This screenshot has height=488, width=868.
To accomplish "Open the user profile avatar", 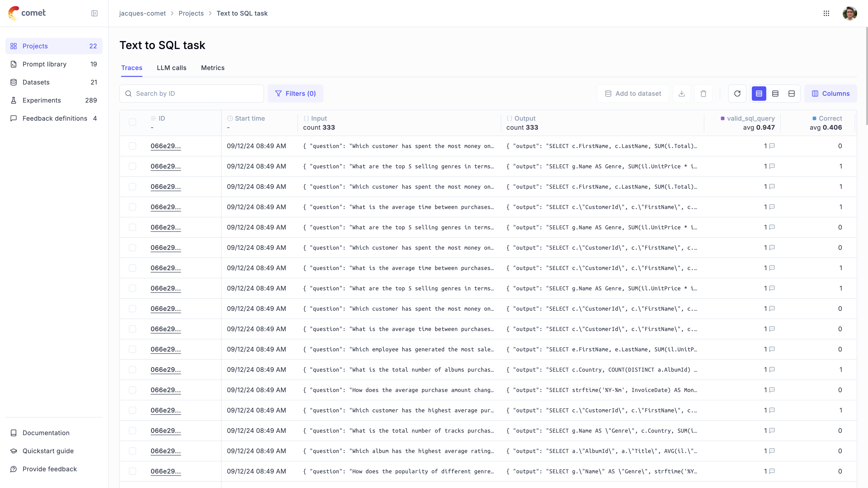I will click(x=849, y=13).
